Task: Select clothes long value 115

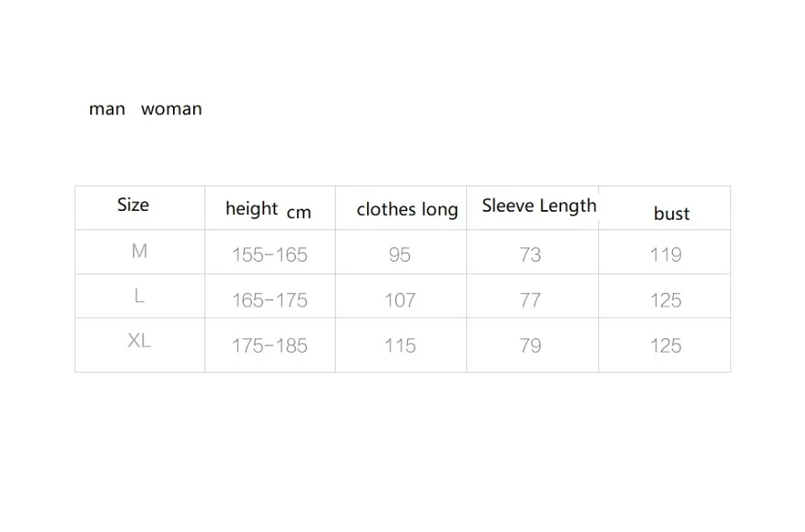Action: (x=399, y=345)
